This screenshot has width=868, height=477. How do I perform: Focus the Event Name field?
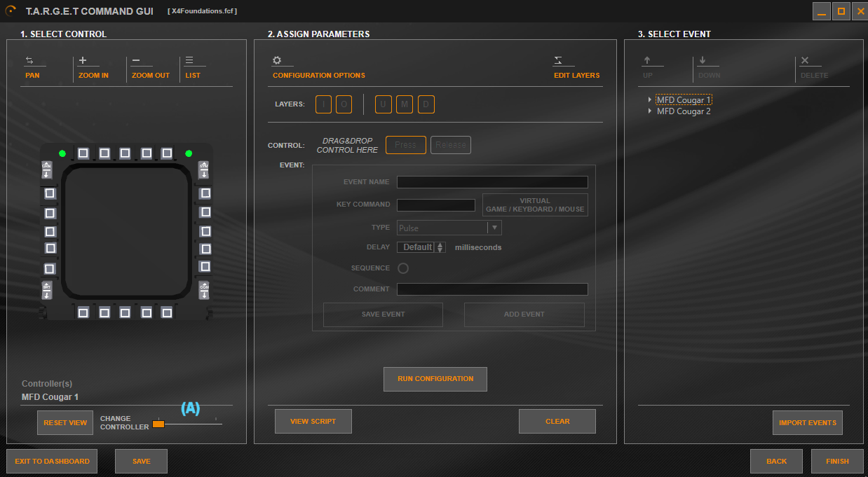492,182
